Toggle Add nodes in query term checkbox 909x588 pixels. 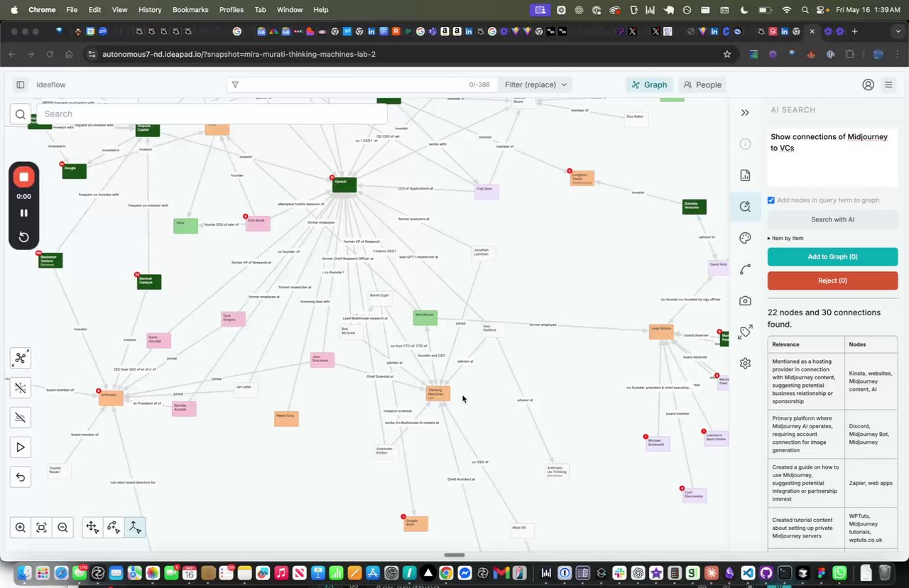pos(771,200)
